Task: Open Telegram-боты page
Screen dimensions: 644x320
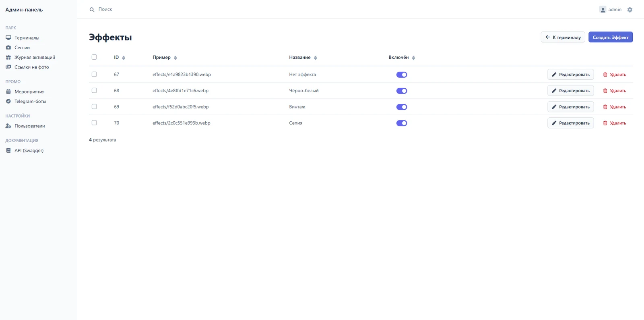Action: tap(30, 101)
